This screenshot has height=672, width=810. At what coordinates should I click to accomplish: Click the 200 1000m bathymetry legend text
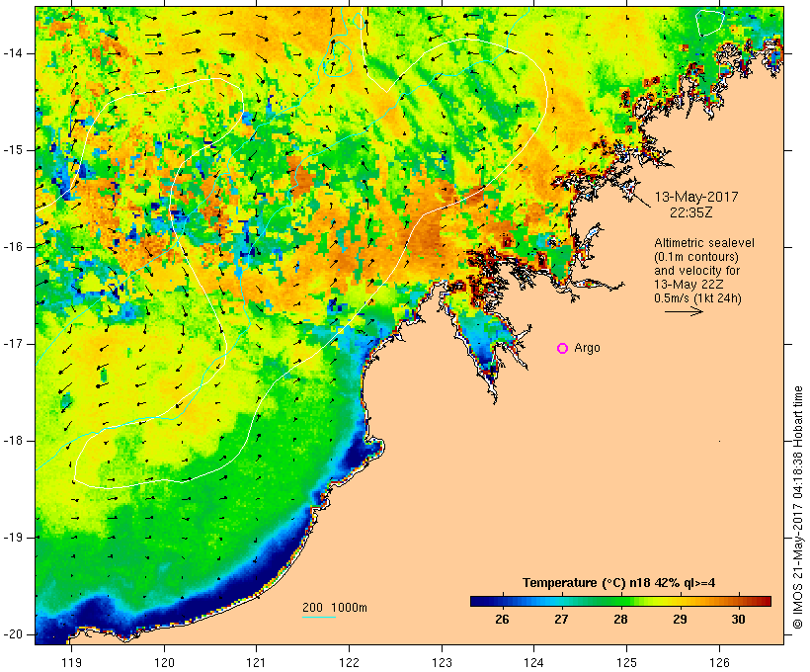[x=335, y=608]
